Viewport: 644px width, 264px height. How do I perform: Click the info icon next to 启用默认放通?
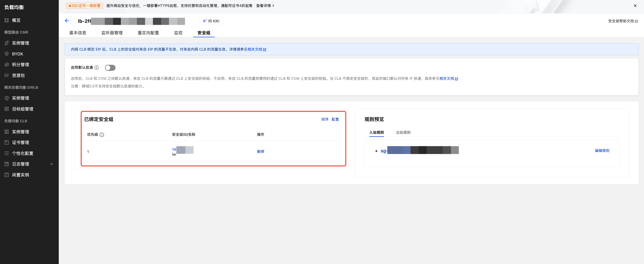coord(97,68)
